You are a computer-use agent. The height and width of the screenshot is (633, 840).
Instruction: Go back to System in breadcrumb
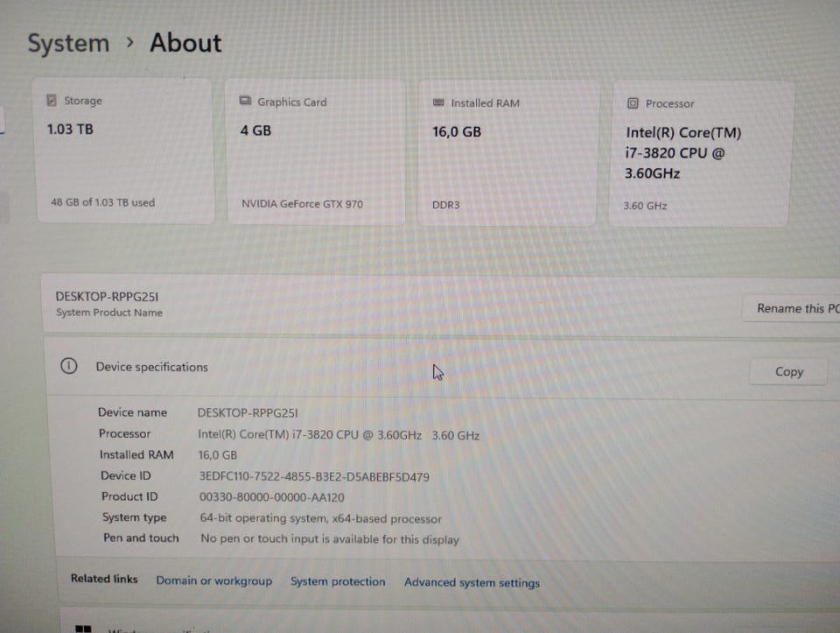tap(68, 43)
